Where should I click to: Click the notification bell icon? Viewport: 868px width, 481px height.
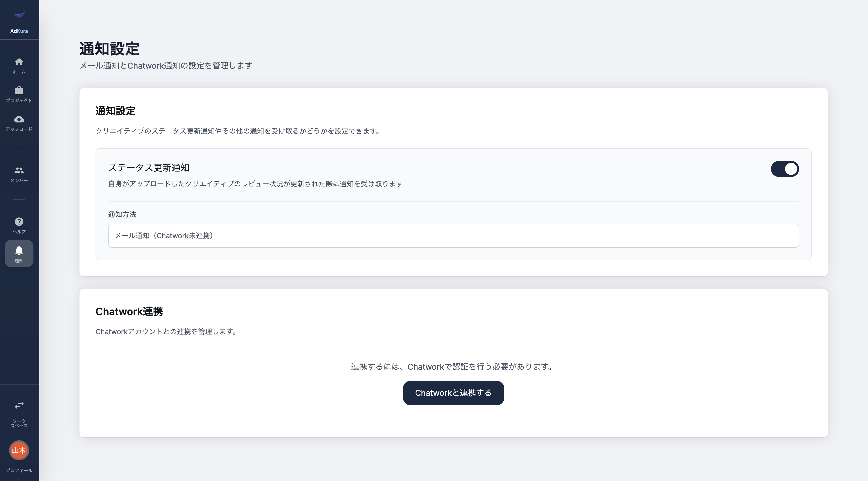tap(19, 250)
